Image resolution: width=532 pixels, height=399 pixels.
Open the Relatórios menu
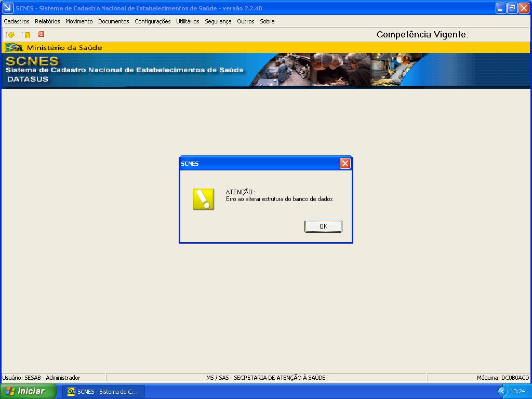[x=47, y=21]
